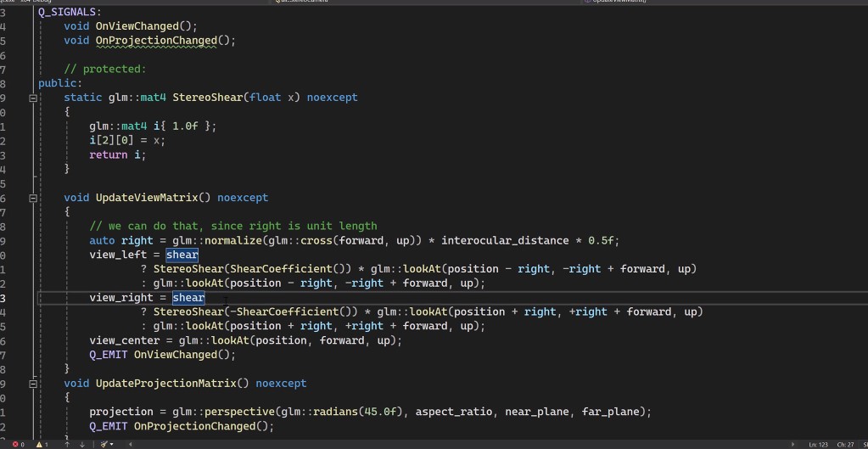
Task: Run code cleanup with the broom icon
Action: point(103,444)
